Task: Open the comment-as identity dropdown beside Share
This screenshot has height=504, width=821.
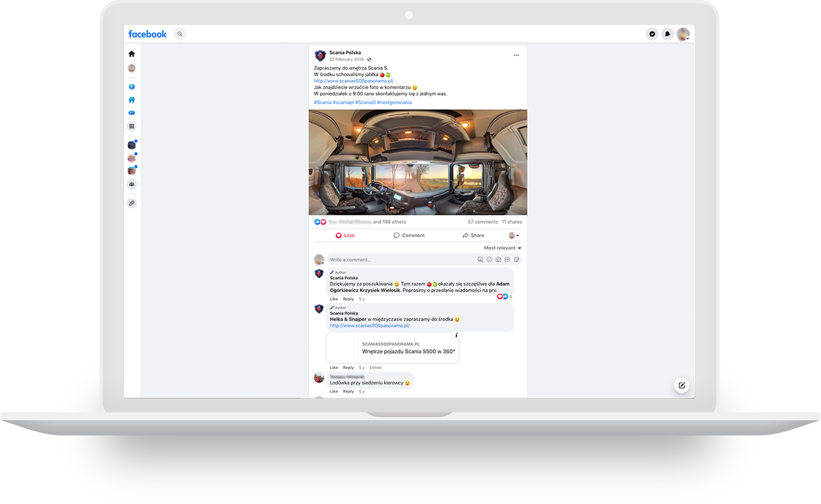Action: [514, 235]
